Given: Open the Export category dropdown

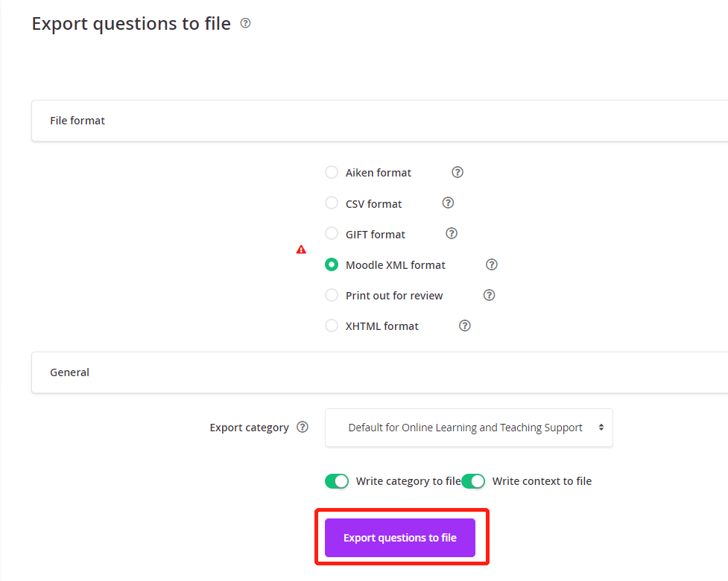Looking at the screenshot, I should click(x=469, y=428).
